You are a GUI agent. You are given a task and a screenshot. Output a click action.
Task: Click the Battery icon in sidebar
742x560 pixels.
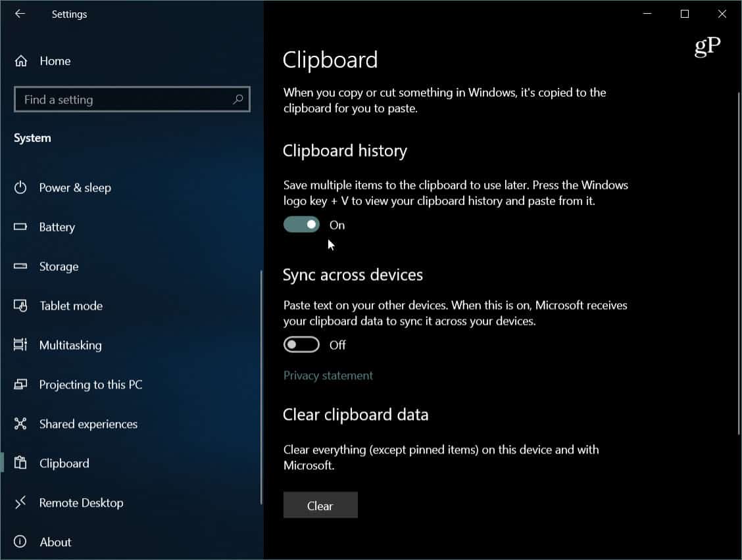[x=20, y=227]
